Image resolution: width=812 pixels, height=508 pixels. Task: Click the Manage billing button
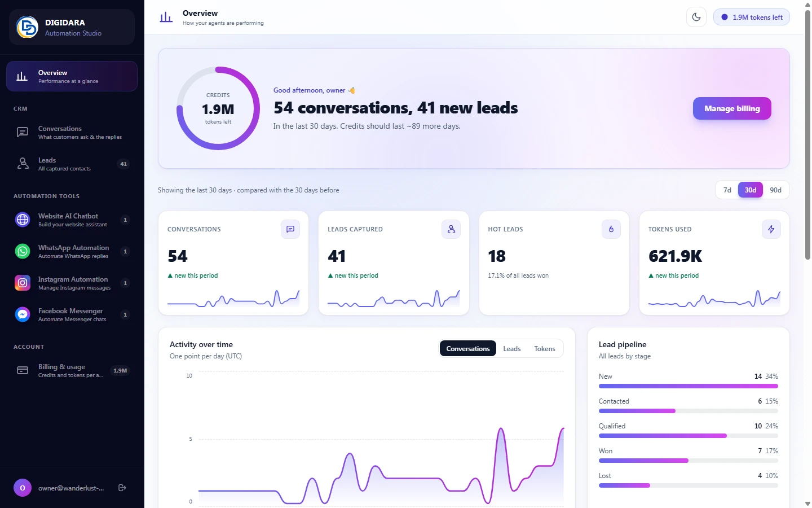(x=732, y=108)
